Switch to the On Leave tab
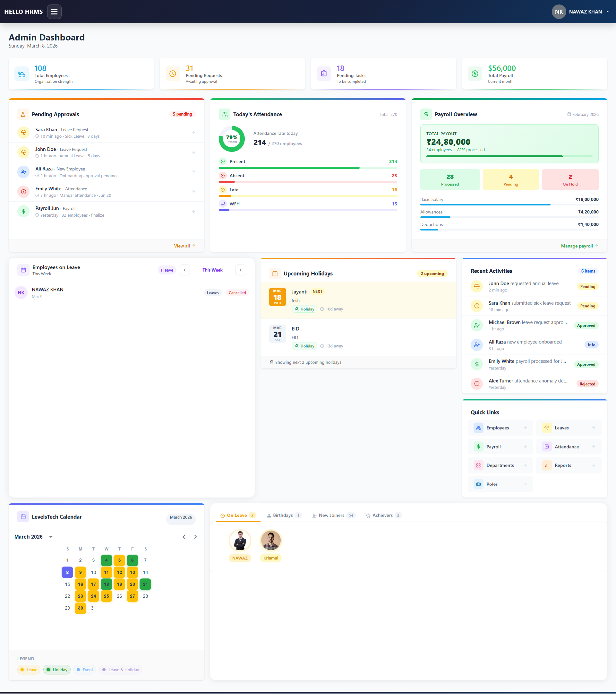The image size is (616, 695). (238, 516)
